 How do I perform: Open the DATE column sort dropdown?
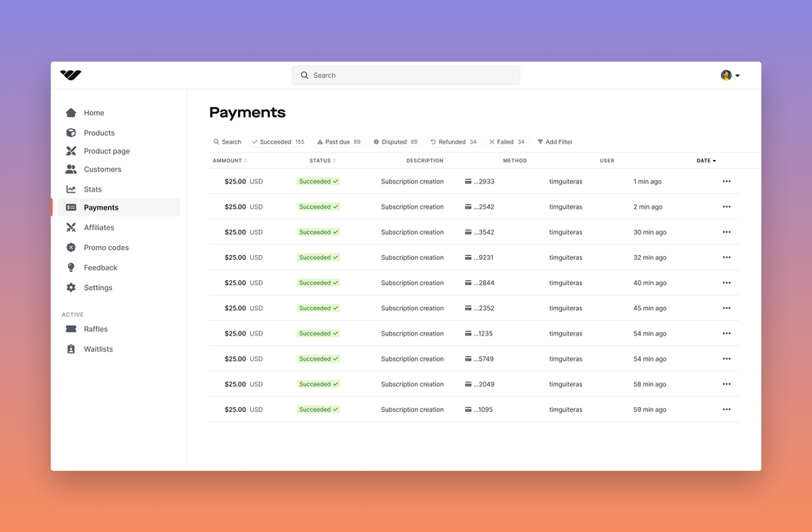click(x=706, y=160)
